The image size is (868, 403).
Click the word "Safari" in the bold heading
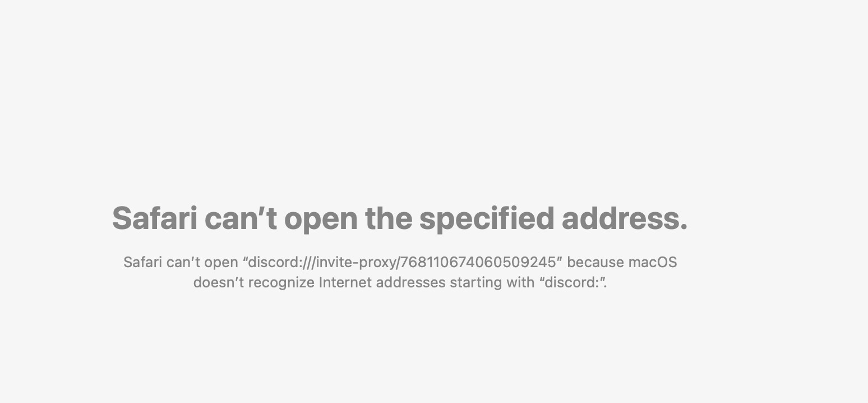155,218
